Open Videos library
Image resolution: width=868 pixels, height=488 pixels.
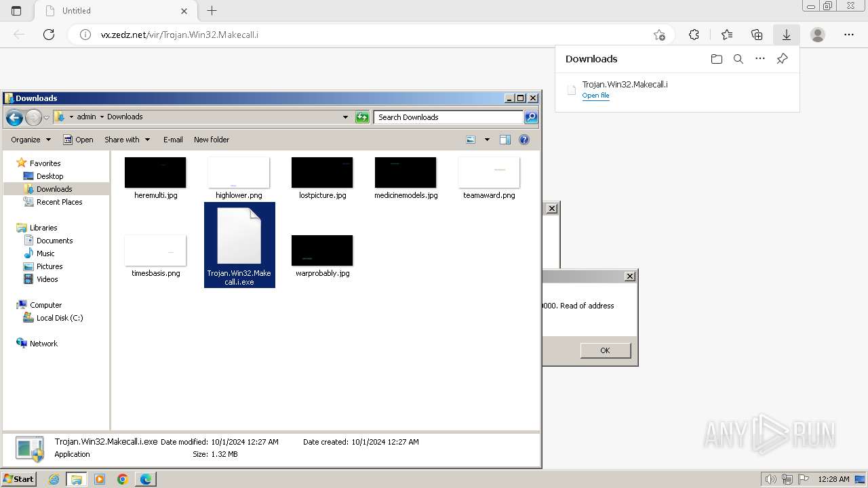coord(47,279)
